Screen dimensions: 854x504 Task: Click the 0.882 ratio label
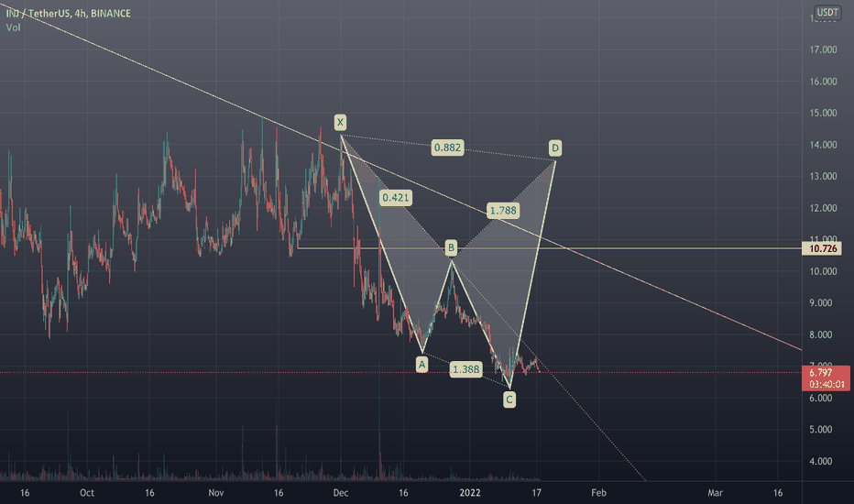[448, 148]
